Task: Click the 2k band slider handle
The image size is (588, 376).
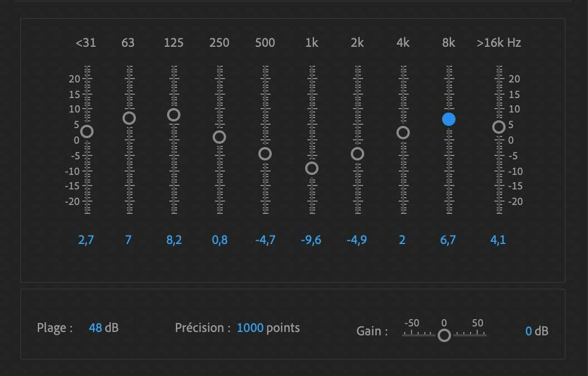Action: [x=357, y=154]
